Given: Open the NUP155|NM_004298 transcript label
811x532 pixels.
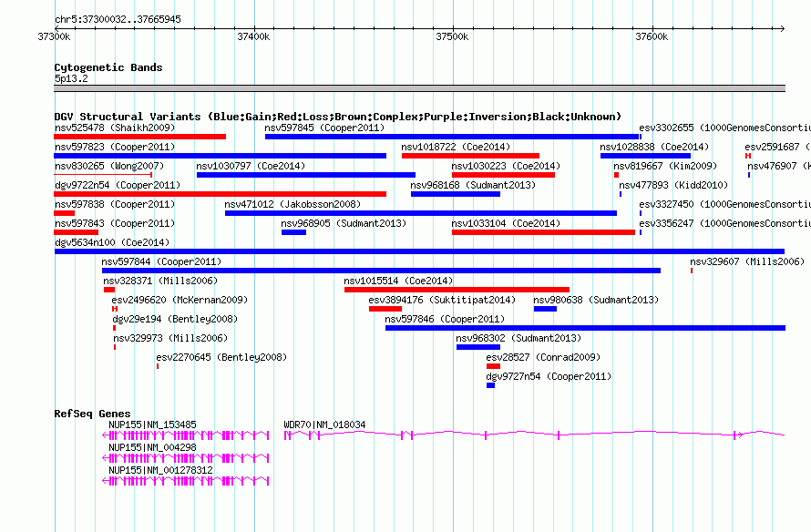Looking at the screenshot, I should (x=152, y=447).
